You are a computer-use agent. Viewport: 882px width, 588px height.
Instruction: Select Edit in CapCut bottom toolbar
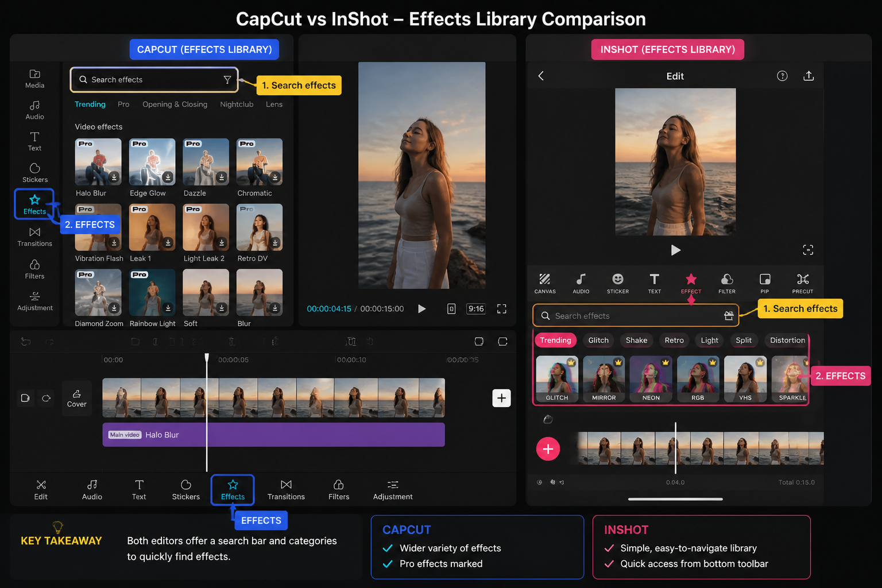[x=41, y=490]
